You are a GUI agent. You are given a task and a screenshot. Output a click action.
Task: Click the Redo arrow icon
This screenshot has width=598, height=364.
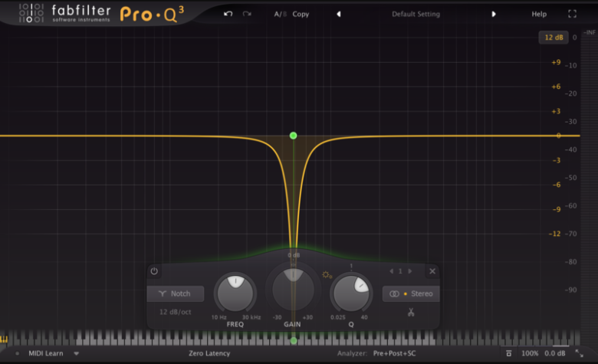click(247, 14)
